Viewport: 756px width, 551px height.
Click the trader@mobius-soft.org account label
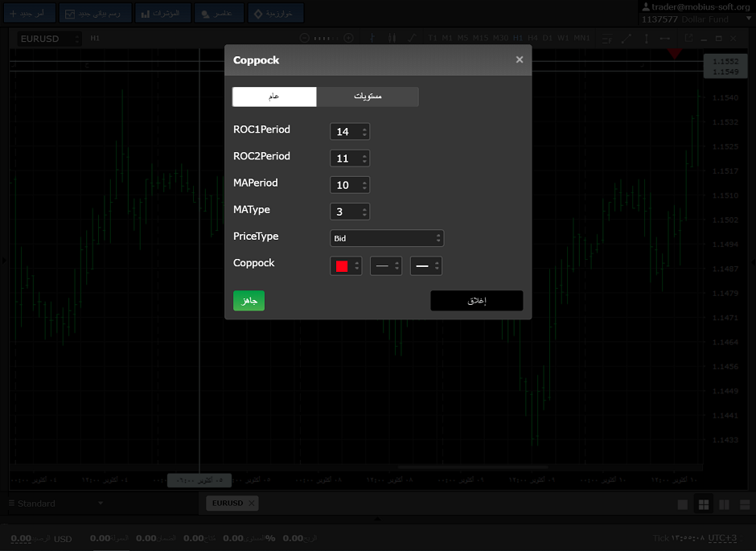point(701,6)
